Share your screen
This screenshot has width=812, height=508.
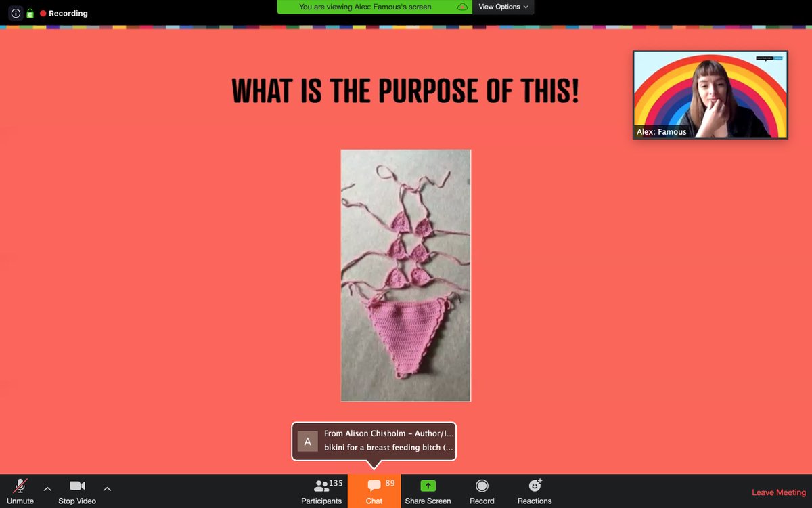[428, 491]
